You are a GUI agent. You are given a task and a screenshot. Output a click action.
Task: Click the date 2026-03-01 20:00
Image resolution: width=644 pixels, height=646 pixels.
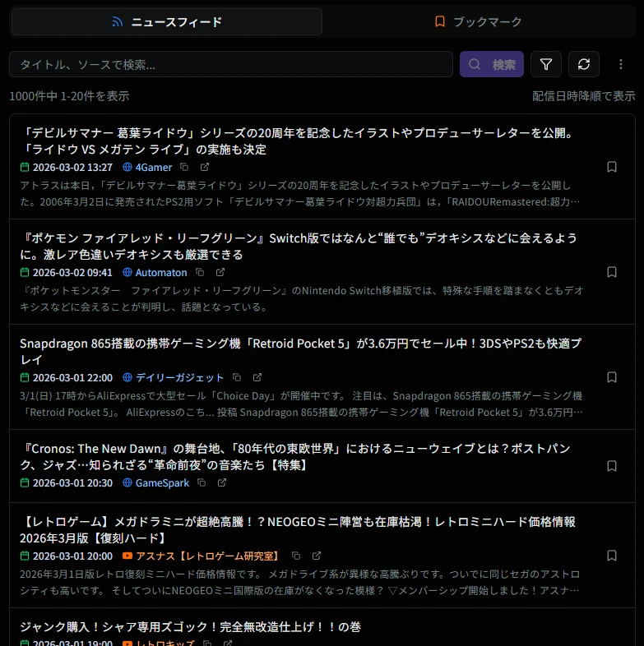click(x=72, y=556)
